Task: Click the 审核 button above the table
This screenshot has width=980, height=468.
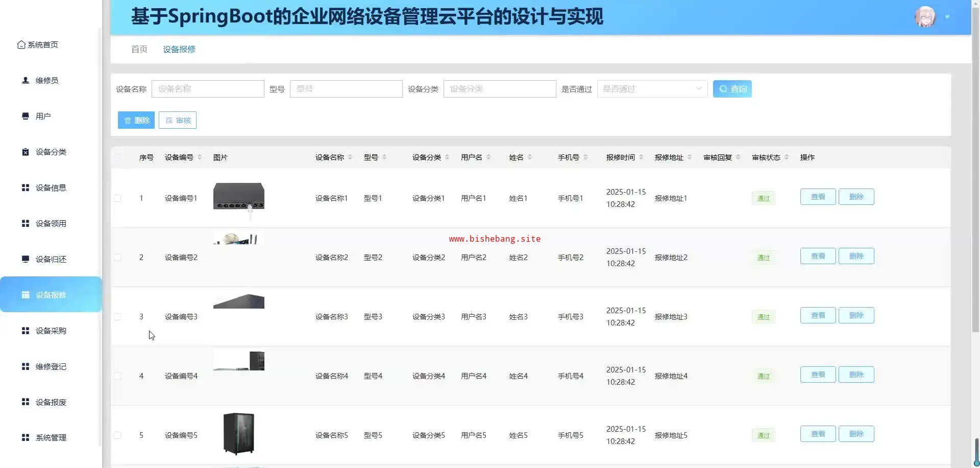Action: [178, 120]
